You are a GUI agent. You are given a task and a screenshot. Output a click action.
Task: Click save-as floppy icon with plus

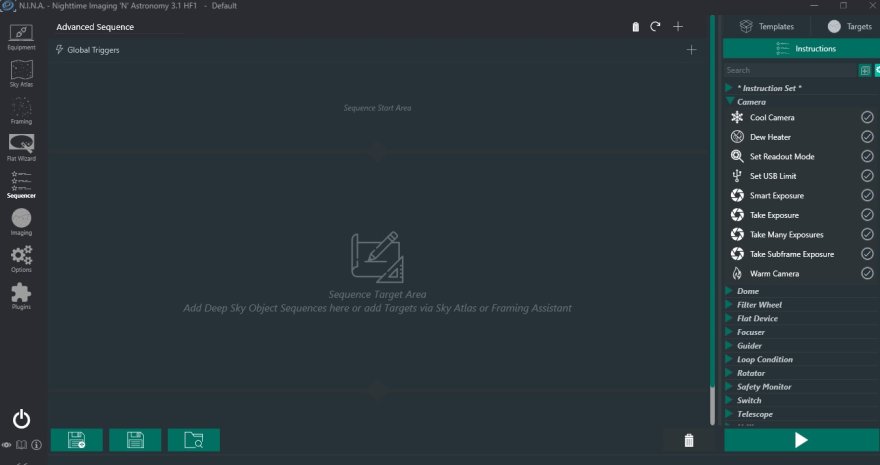pyautogui.click(x=77, y=440)
